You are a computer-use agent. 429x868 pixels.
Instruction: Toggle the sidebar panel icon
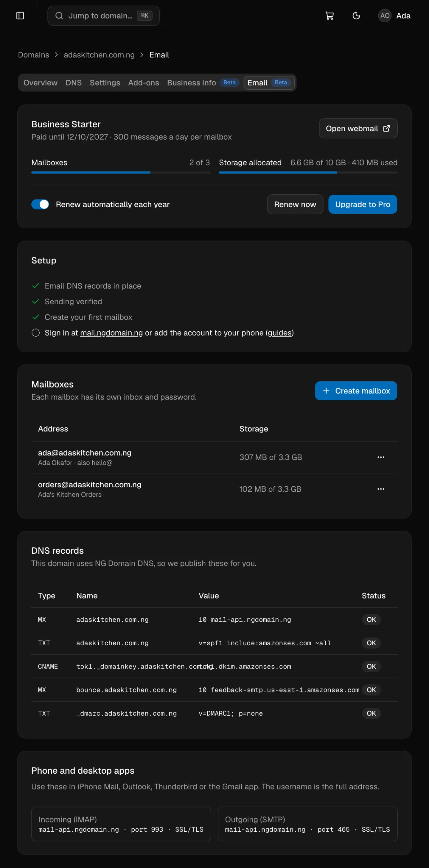[20, 15]
